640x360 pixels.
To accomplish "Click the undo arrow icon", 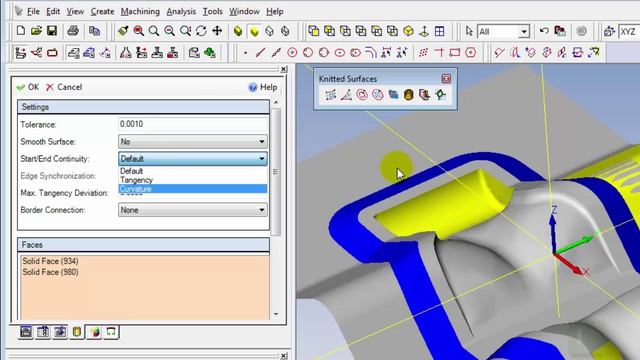I will [x=544, y=31].
